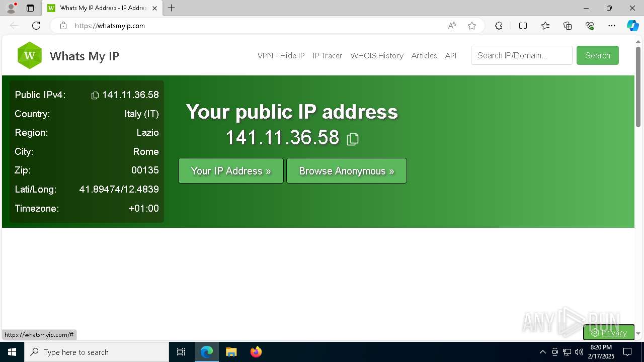Activate Read aloud in address bar
The width and height of the screenshot is (644, 362).
tap(452, 26)
